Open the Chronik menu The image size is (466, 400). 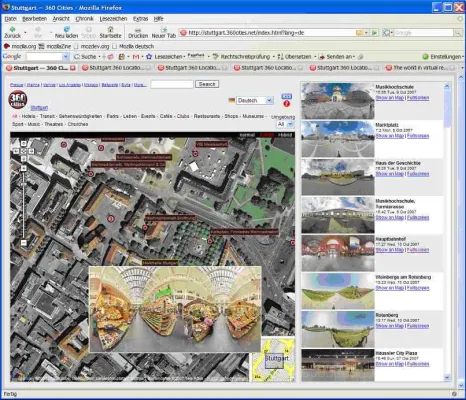[x=84, y=19]
